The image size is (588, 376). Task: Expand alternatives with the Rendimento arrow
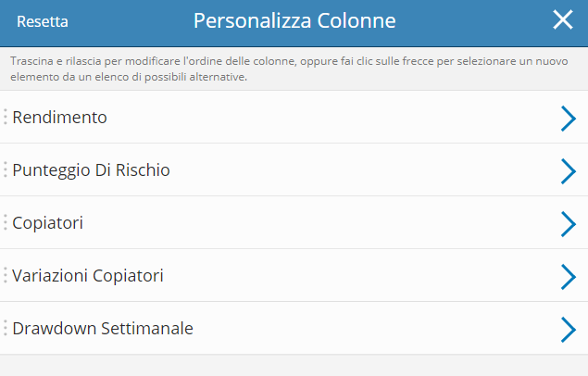click(x=568, y=118)
